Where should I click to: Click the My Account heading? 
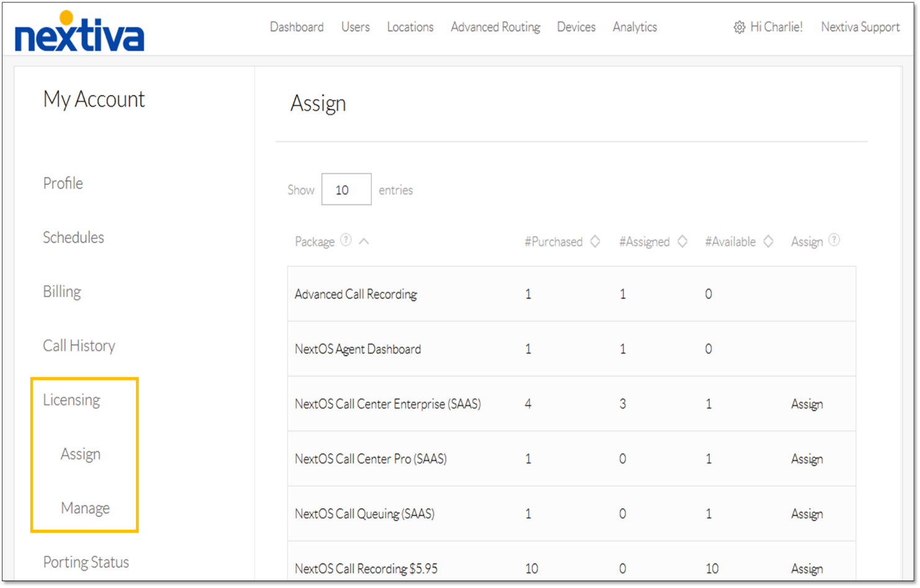[x=94, y=100]
